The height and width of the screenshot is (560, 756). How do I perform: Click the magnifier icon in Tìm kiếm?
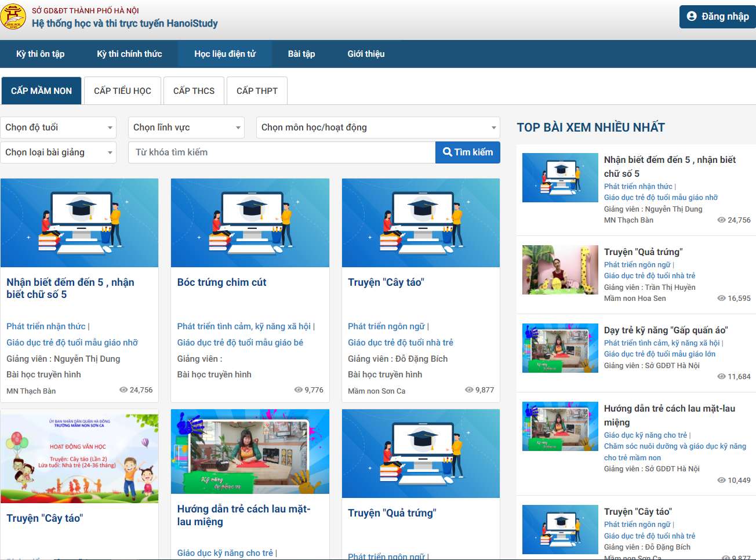tap(447, 152)
